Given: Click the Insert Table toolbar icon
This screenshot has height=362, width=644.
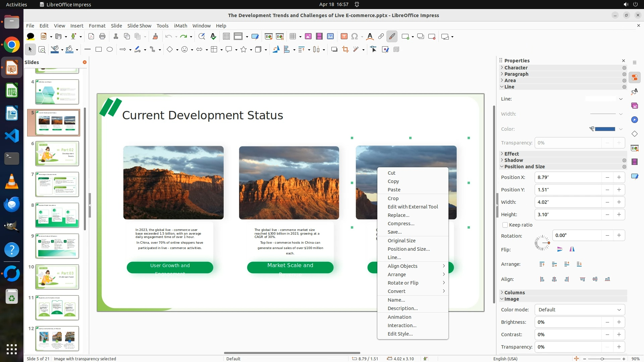Looking at the screenshot, I should tap(293, 37).
